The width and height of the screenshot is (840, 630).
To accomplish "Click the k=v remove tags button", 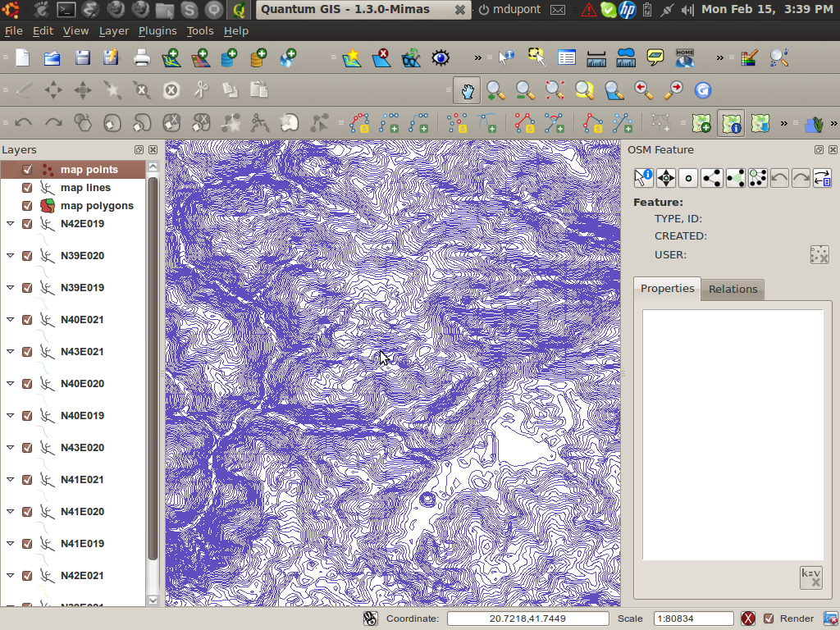I will pos(810,577).
